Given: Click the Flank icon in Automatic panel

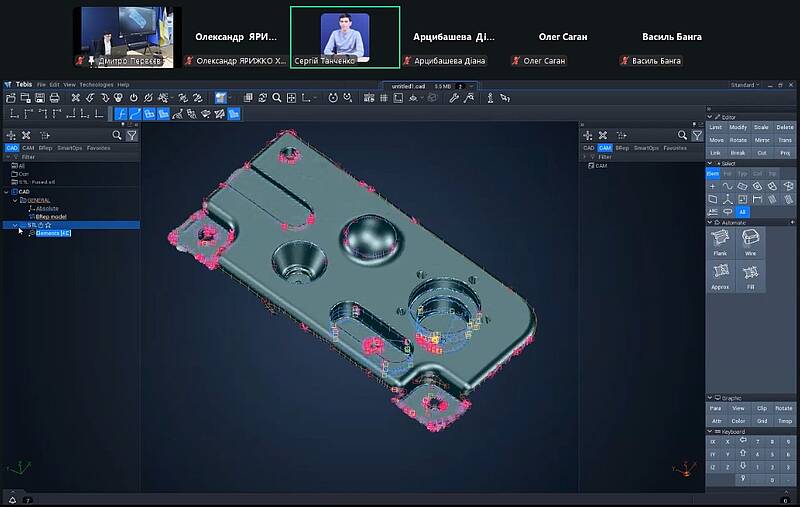Looking at the screenshot, I should click(x=720, y=241).
